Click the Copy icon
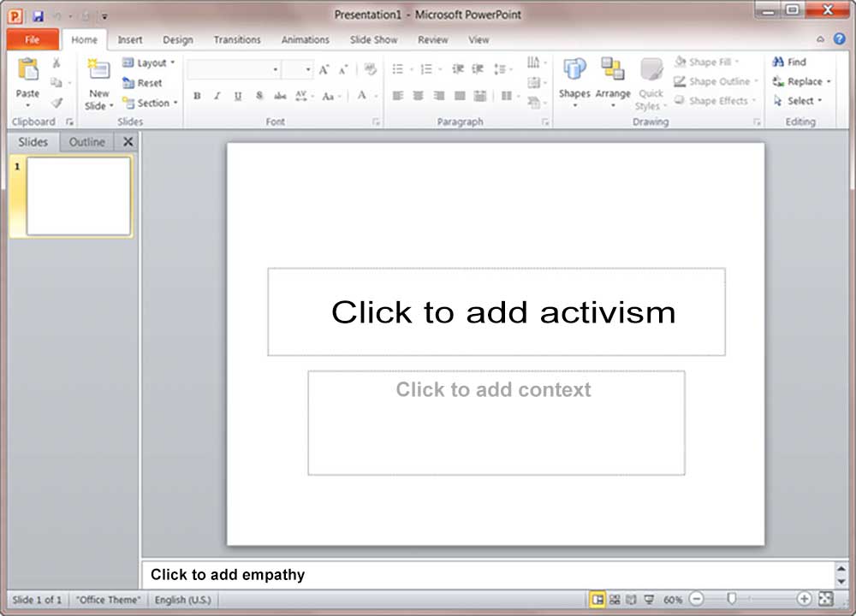This screenshot has height=616, width=856. click(56, 82)
